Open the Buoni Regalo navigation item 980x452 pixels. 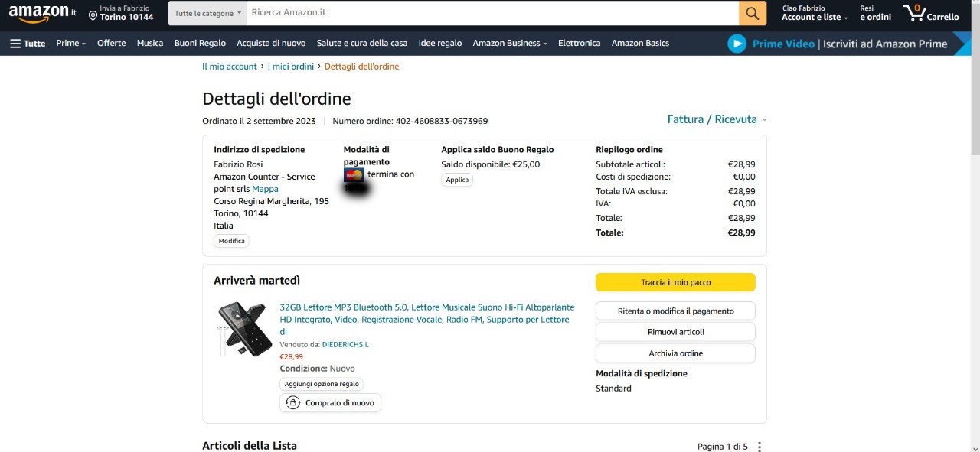(200, 44)
